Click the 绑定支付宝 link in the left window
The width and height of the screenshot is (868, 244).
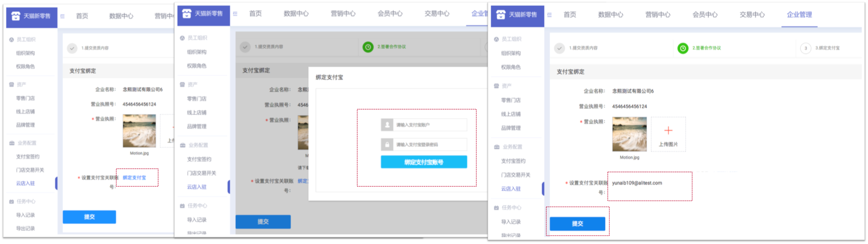click(134, 178)
